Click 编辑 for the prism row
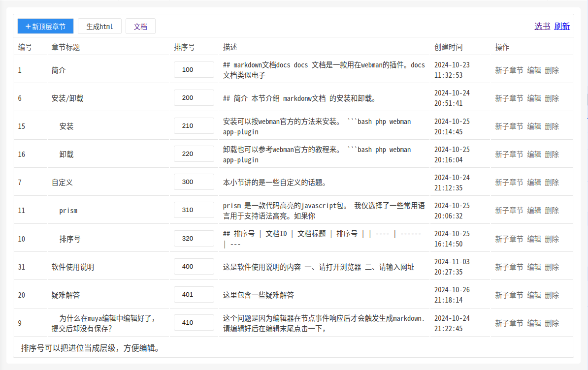Screen dimensions: 588x370 (x=534, y=211)
